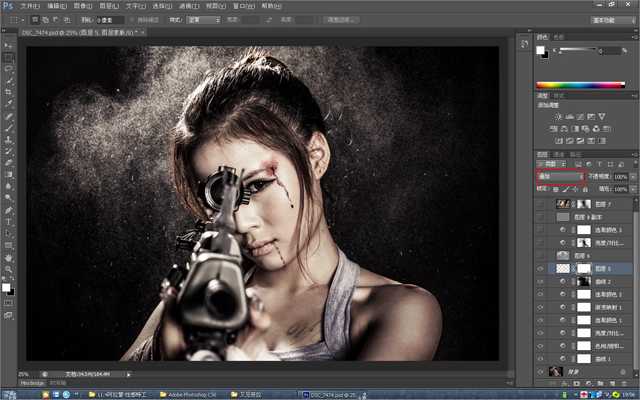Select the Crop tool

[9, 91]
